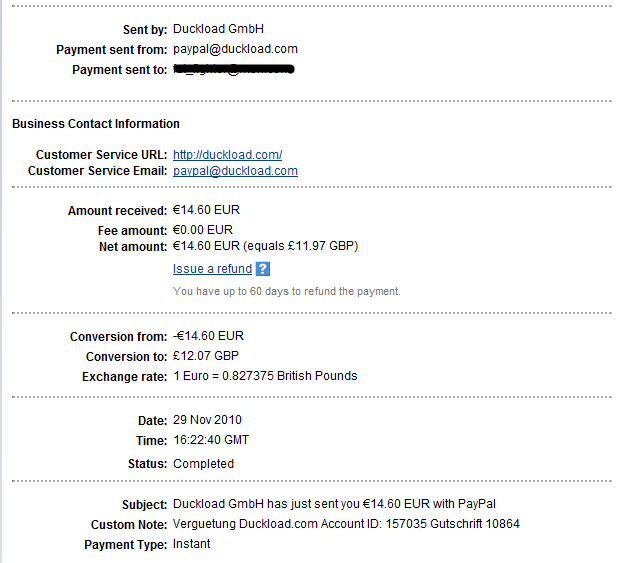Click the Conversion to £12.07 GBP value
This screenshot has width=629, height=563.
(206, 356)
